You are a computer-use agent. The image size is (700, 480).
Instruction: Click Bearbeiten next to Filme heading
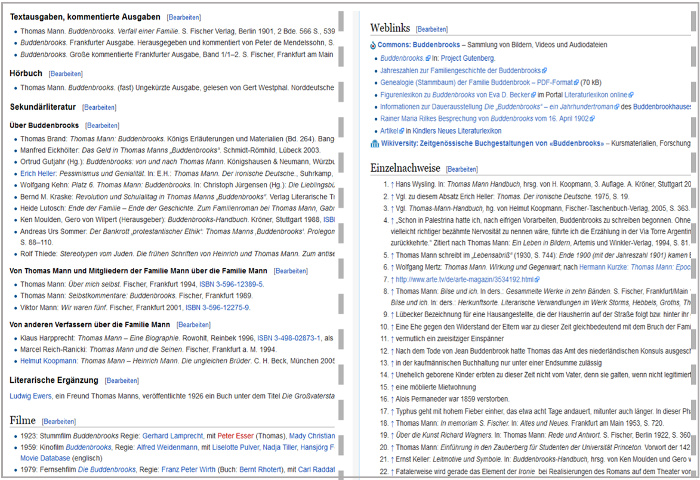click(59, 422)
